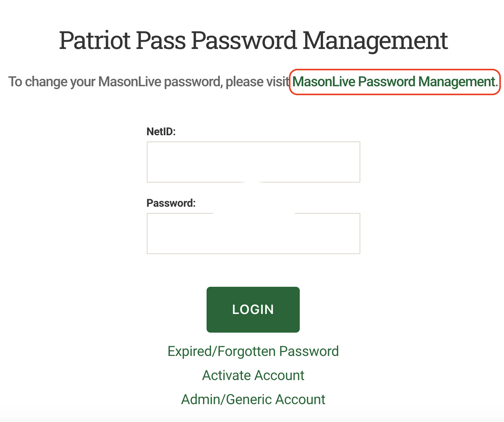Click the NetID field label
The width and height of the screenshot is (504, 422).
pyautogui.click(x=161, y=131)
